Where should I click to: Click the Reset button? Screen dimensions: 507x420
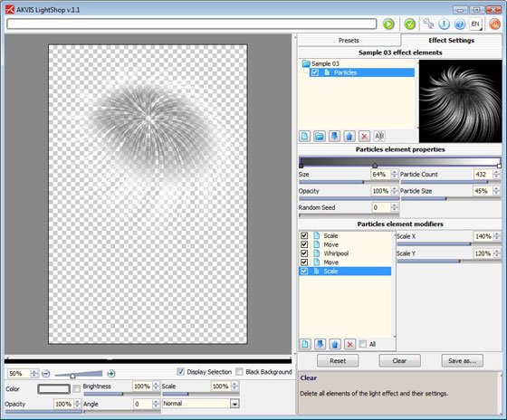pyautogui.click(x=338, y=361)
